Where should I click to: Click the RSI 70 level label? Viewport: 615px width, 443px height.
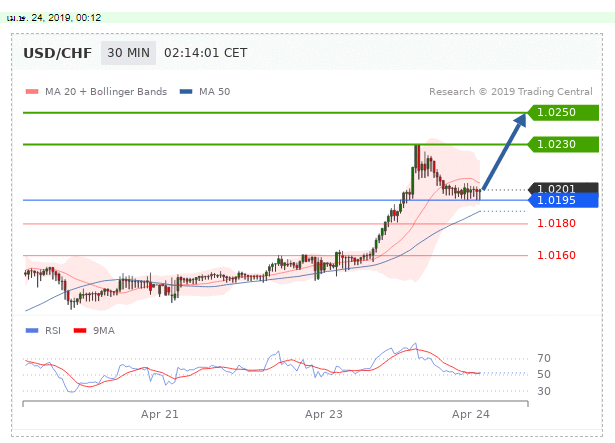click(x=544, y=358)
